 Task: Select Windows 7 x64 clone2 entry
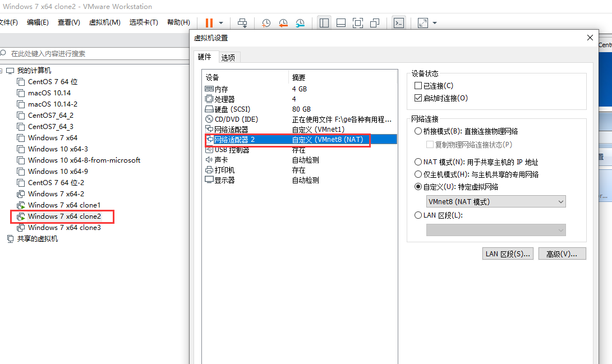tap(64, 216)
